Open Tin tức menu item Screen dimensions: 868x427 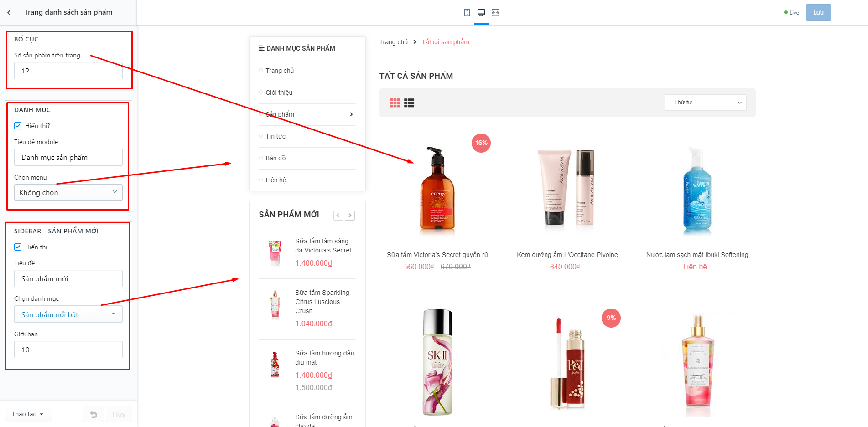275,136
